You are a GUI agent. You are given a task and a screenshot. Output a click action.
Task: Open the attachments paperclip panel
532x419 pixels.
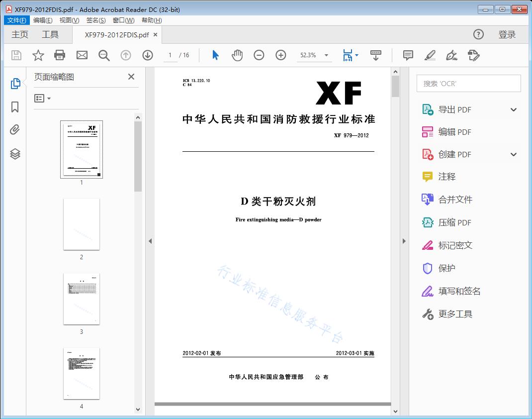click(15, 130)
